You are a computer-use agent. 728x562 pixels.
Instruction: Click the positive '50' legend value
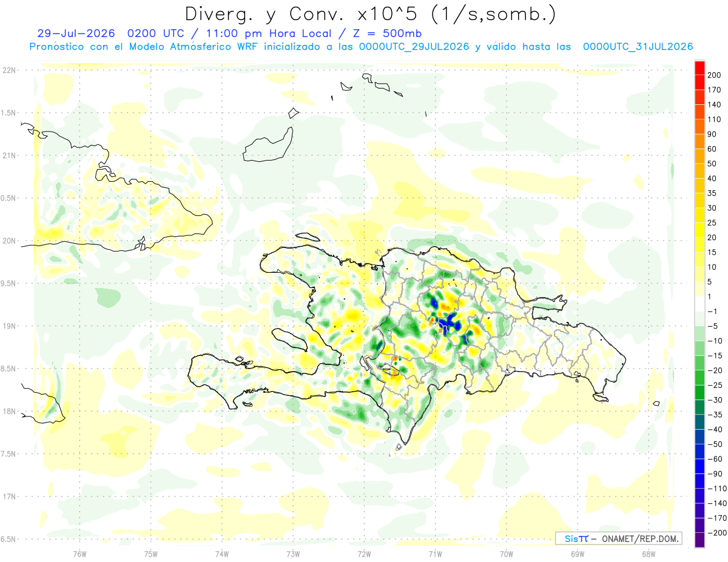[713, 164]
